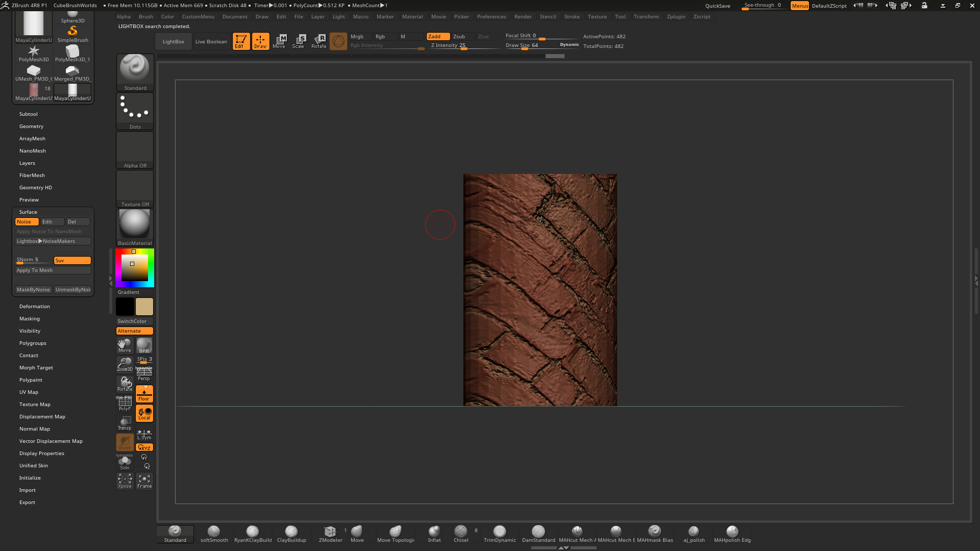Select the Sphere3D tool
The image size is (980, 551).
(72, 17)
